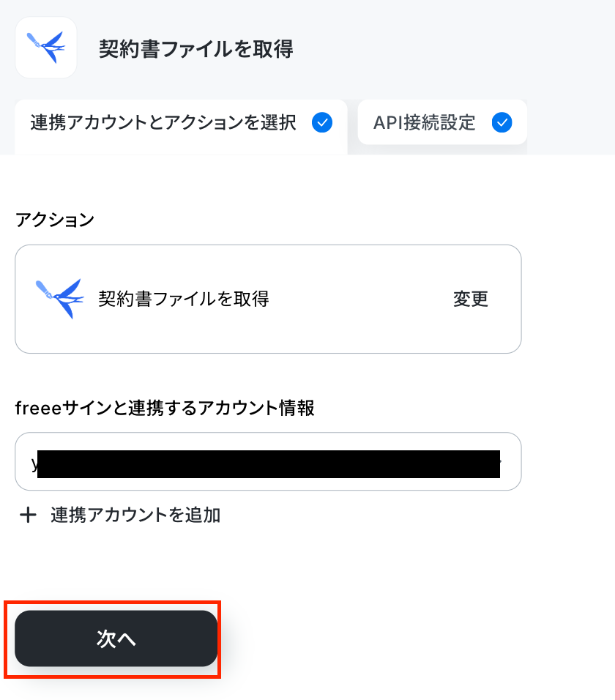Viewport: 615px width, 700px height.
Task: Click the redacted account value in field
Action: pyautogui.click(x=268, y=464)
